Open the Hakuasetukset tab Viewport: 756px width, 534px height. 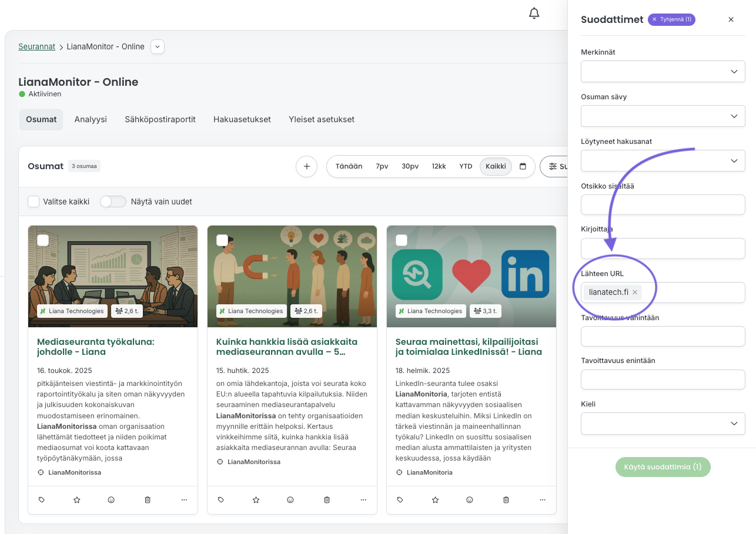[242, 119]
